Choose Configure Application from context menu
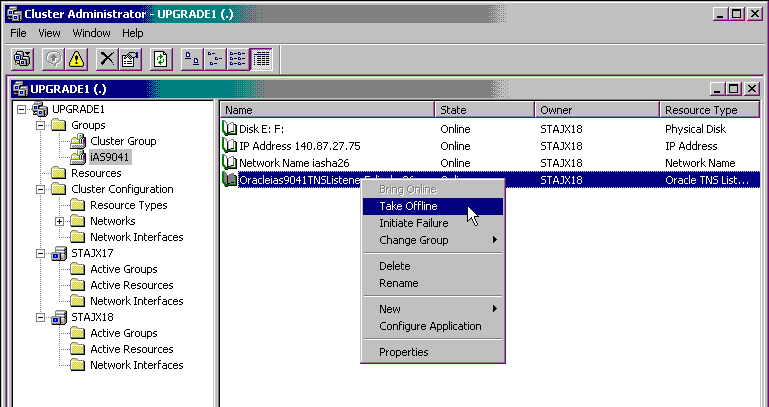 click(x=433, y=326)
